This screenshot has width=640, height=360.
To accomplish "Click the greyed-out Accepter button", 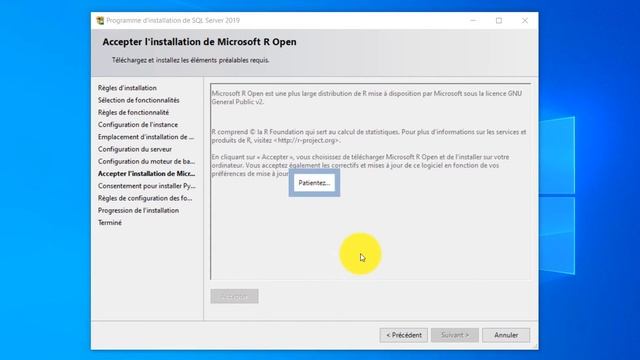I will [x=234, y=296].
